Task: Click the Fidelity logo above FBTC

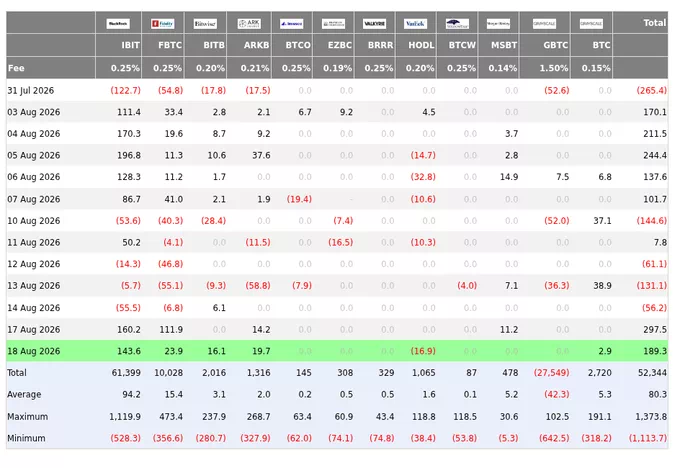Action: point(163,23)
